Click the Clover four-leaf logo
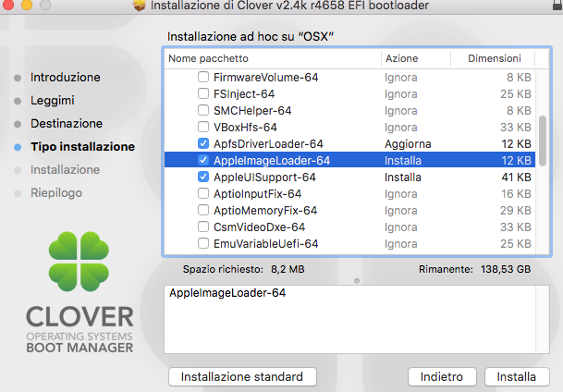This screenshot has height=392, width=563. click(x=79, y=262)
